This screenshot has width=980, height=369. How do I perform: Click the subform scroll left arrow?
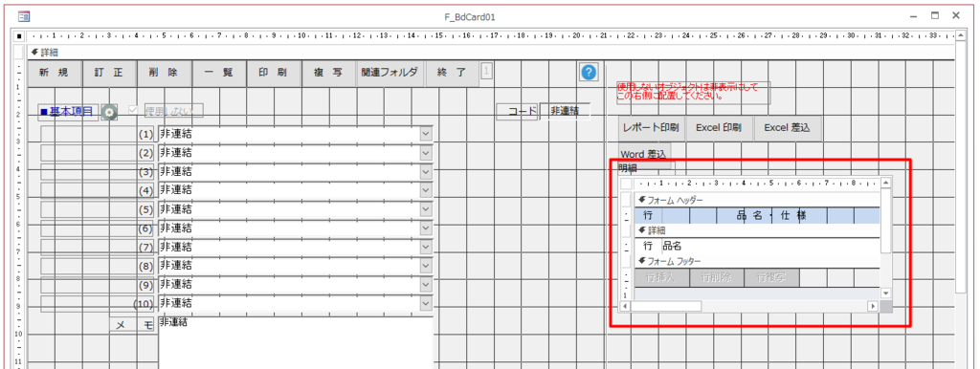[624, 306]
